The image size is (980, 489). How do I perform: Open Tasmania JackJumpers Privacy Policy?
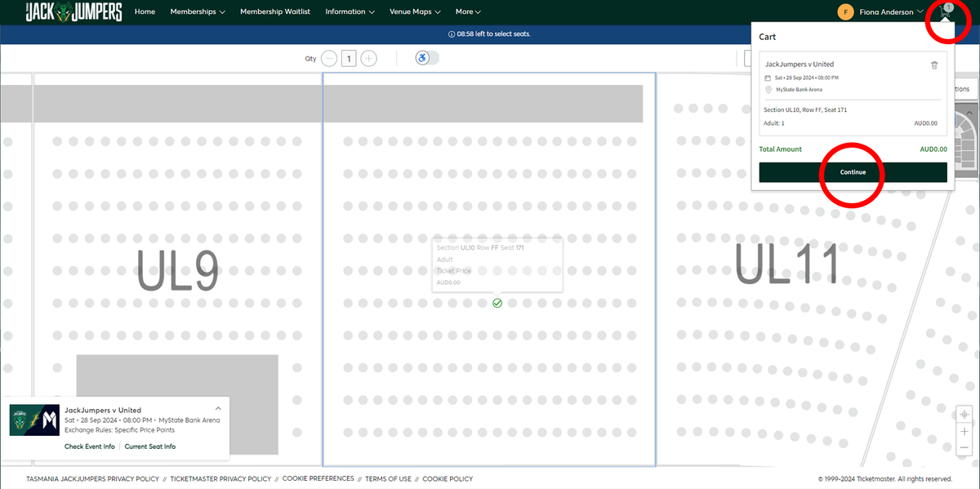[x=92, y=479]
